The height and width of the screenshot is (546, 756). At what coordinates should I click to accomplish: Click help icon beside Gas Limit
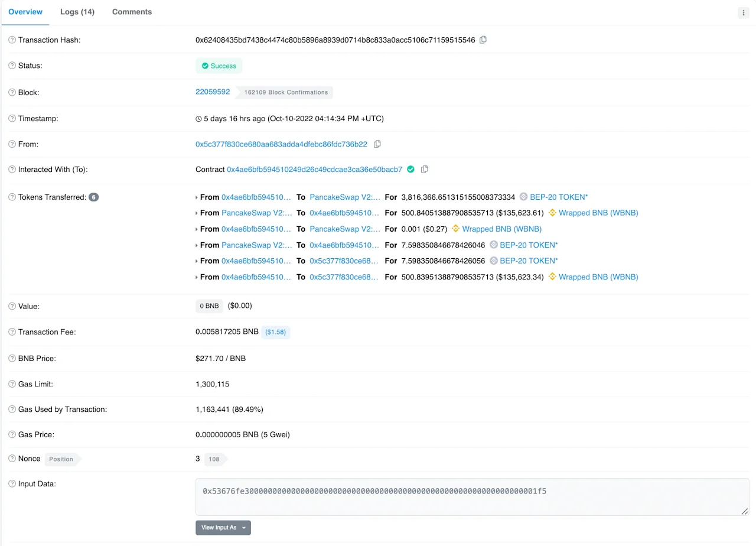click(x=12, y=384)
